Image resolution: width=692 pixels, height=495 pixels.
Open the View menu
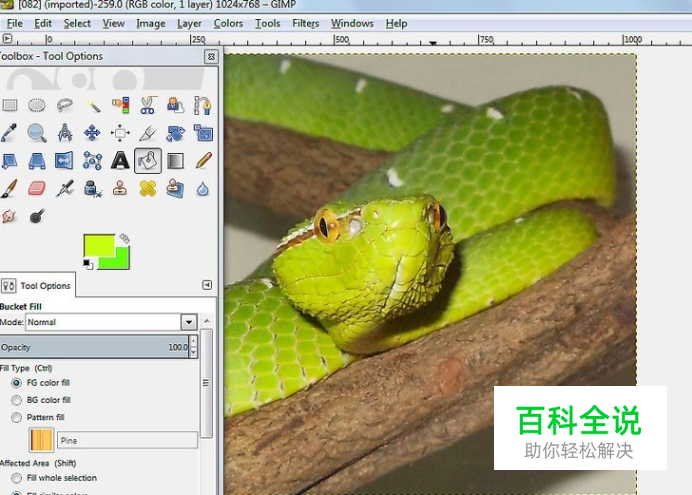coord(113,23)
